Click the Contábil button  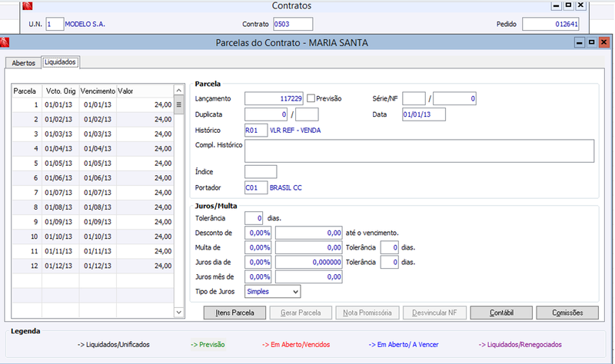pyautogui.click(x=501, y=313)
